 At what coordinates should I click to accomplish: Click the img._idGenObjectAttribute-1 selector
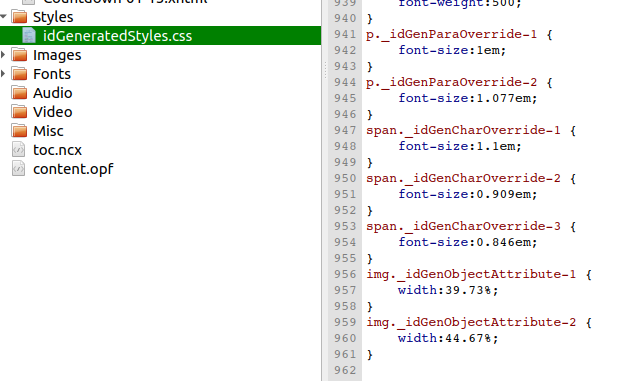click(x=471, y=274)
